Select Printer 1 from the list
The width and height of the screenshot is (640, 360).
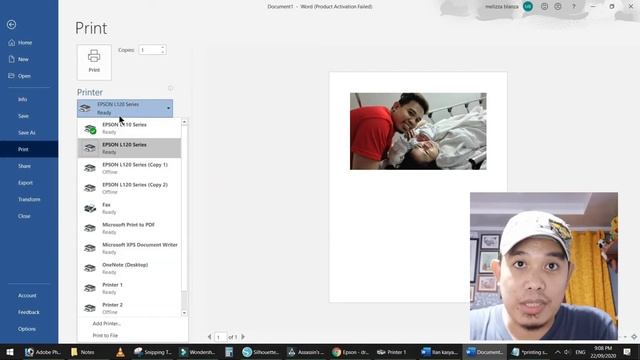[129, 288]
